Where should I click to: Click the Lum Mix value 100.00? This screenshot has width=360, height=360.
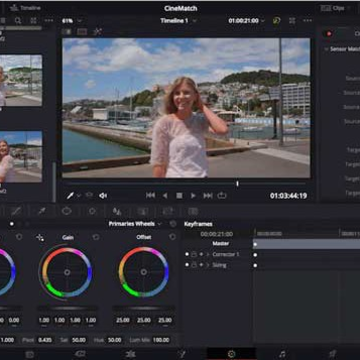(161, 340)
